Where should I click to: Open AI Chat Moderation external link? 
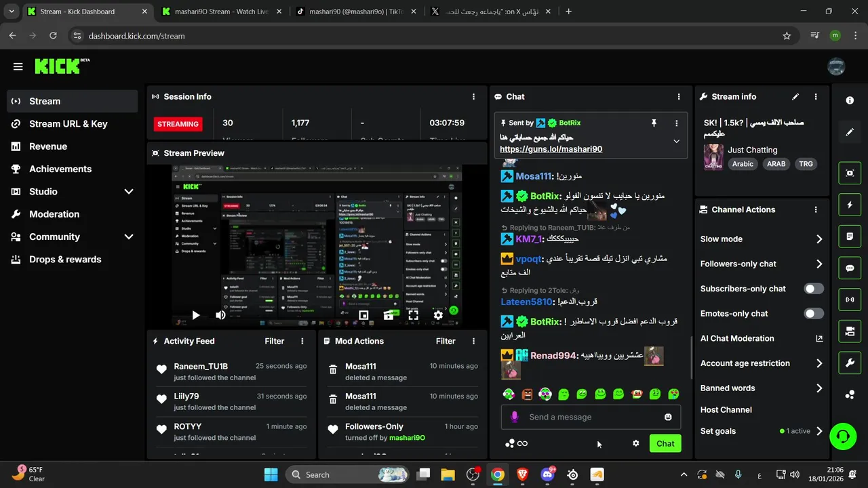[819, 338]
